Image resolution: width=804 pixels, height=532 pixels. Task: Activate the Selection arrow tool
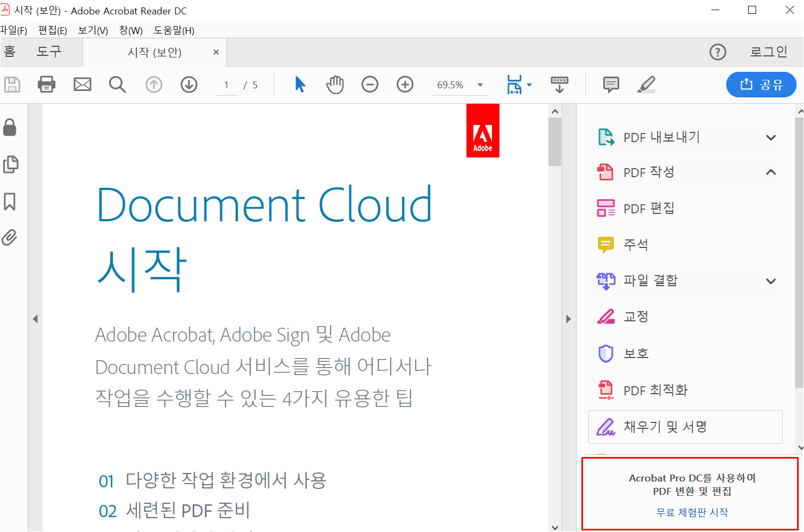click(x=300, y=85)
